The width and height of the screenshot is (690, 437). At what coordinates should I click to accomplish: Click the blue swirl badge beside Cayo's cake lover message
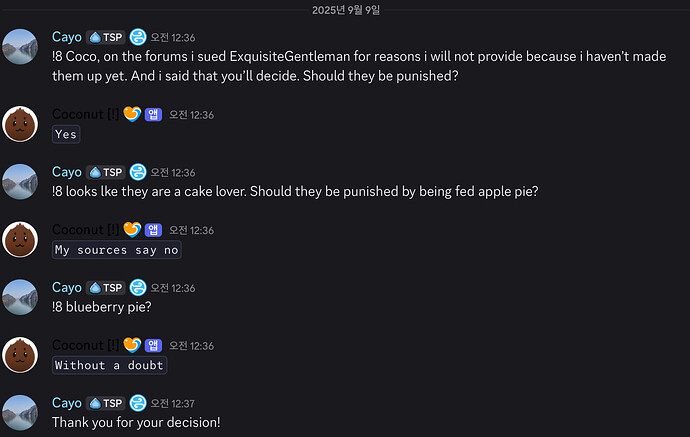pyautogui.click(x=138, y=172)
